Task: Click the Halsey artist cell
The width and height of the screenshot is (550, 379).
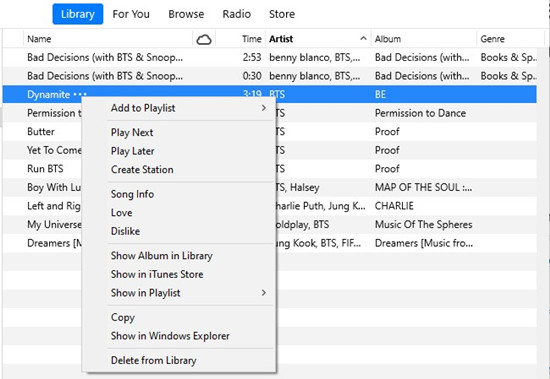Action: click(298, 187)
